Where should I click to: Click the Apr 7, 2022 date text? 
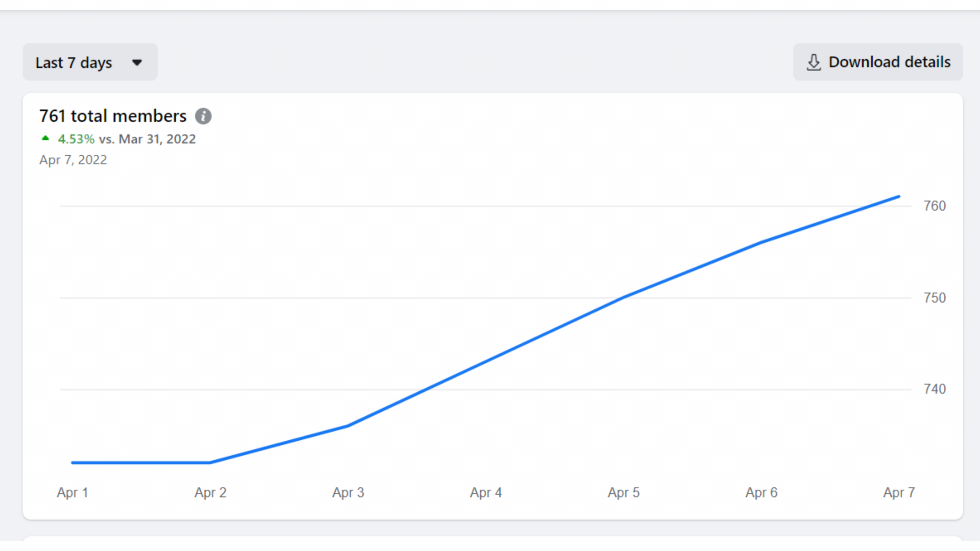point(73,160)
